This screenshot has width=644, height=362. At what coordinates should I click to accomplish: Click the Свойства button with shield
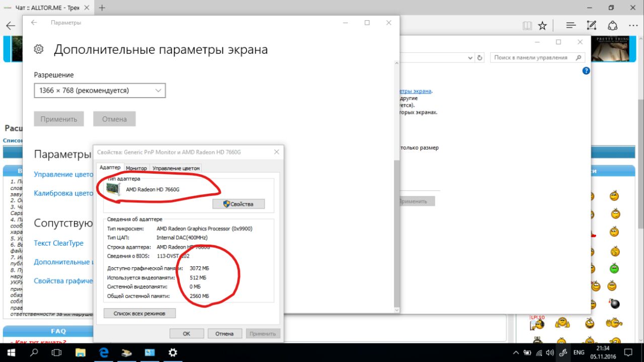238,204
